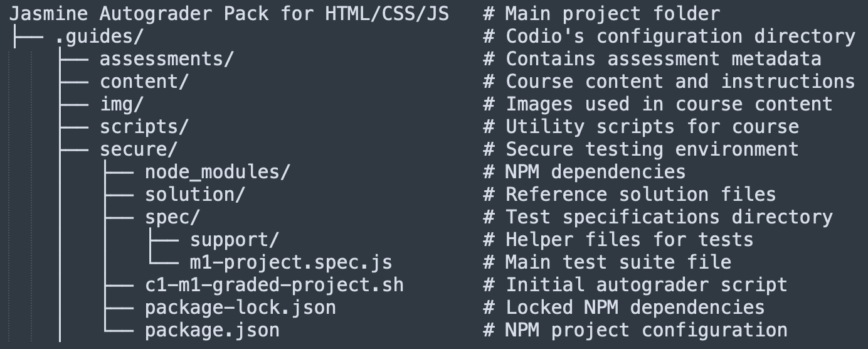Viewport: 868px width, 349px height.
Task: Select the .guides/ folder entry
Action: coord(99,36)
